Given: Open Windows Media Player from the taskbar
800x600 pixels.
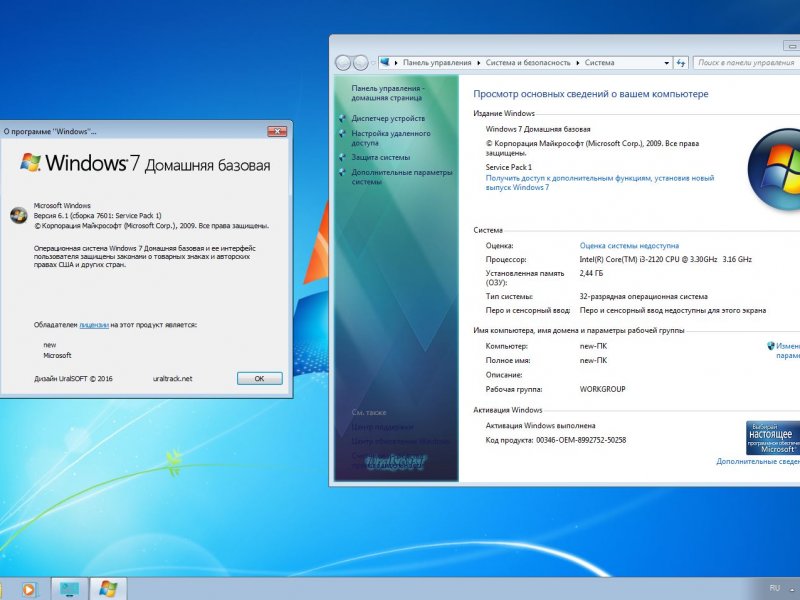Looking at the screenshot, I should [x=29, y=589].
